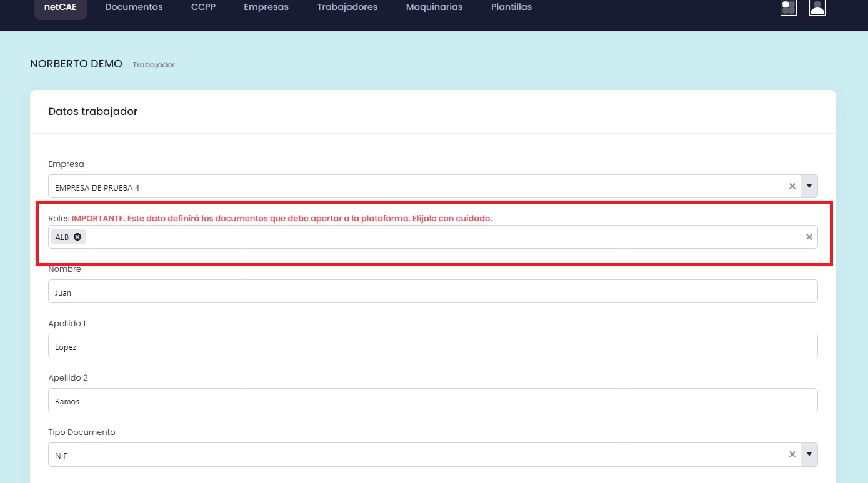Image resolution: width=868 pixels, height=483 pixels.
Task: Open the user profile icon
Action: tap(817, 7)
